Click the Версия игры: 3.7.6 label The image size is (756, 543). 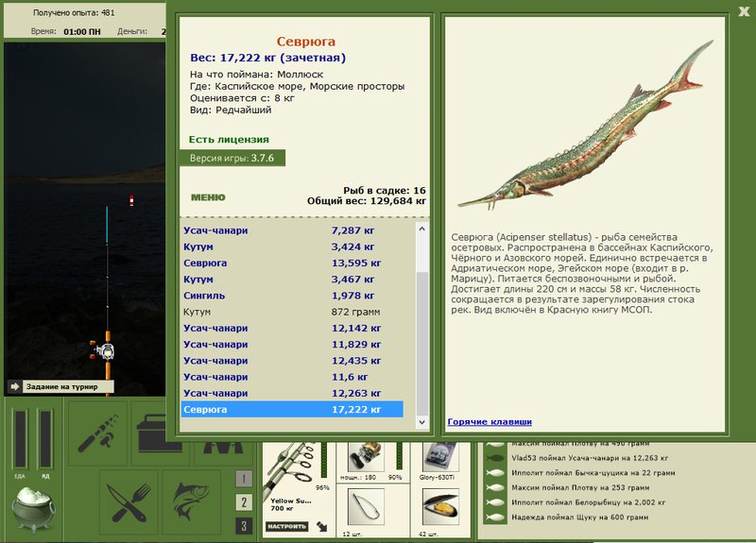point(232,158)
